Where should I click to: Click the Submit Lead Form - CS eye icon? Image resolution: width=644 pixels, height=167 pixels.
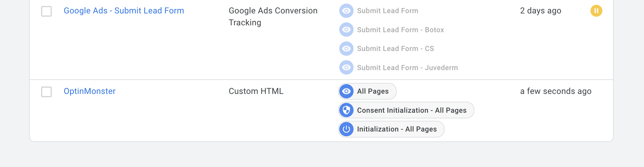point(346,49)
